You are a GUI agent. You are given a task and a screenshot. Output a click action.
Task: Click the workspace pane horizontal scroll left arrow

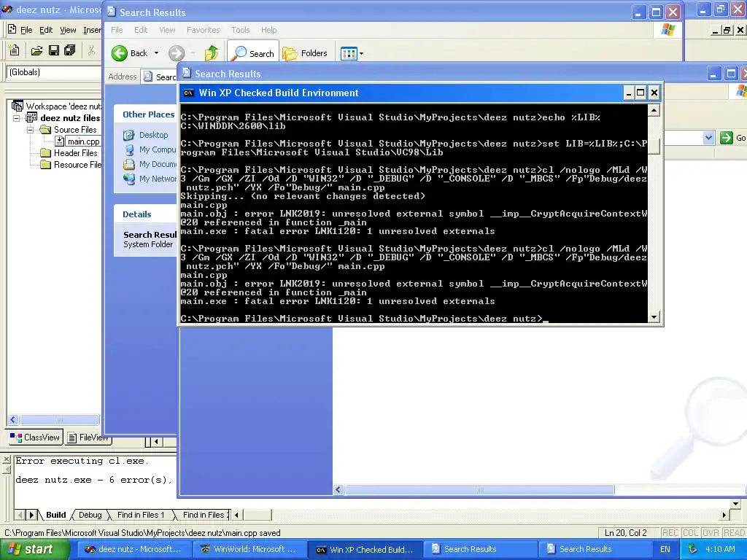[x=13, y=419]
